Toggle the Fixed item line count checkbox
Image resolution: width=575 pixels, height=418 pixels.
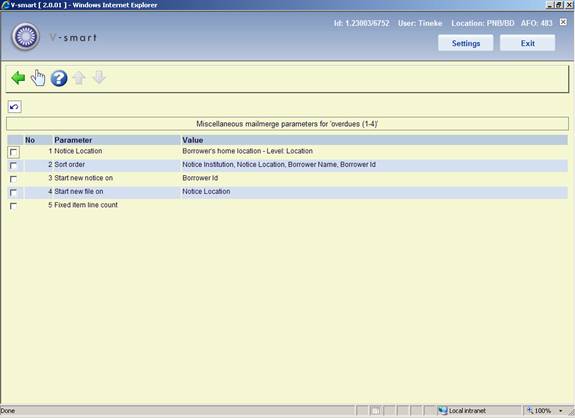coord(13,206)
